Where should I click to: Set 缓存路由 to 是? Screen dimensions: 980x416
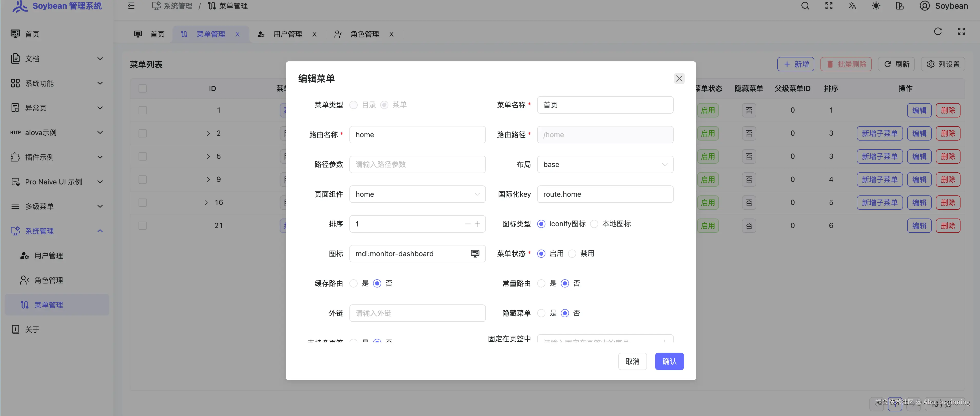[x=354, y=283]
